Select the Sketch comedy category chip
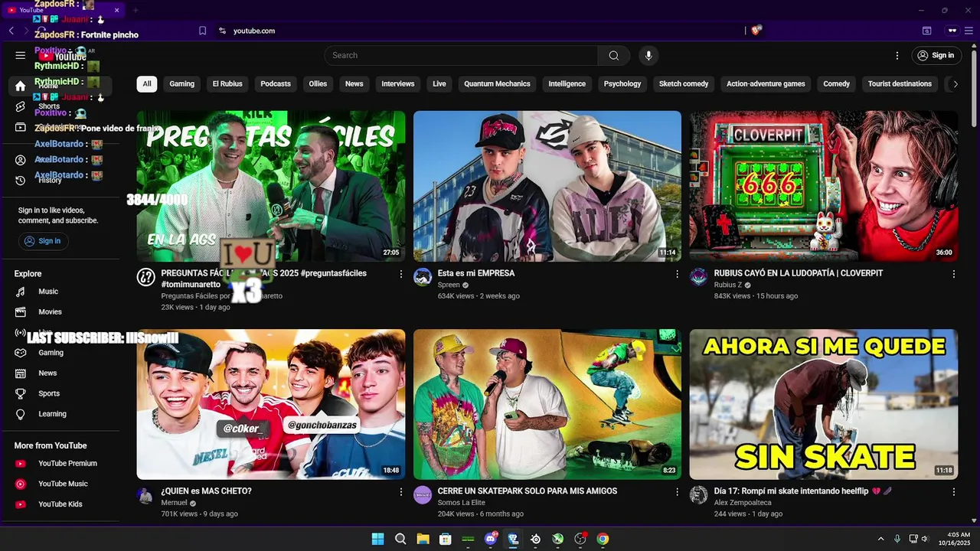Screen dimensions: 980x551 (x=684, y=84)
